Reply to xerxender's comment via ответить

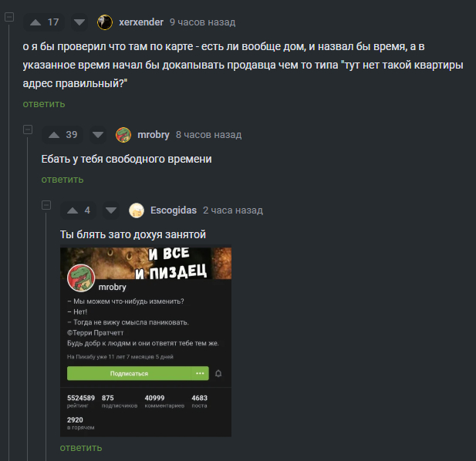(44, 104)
